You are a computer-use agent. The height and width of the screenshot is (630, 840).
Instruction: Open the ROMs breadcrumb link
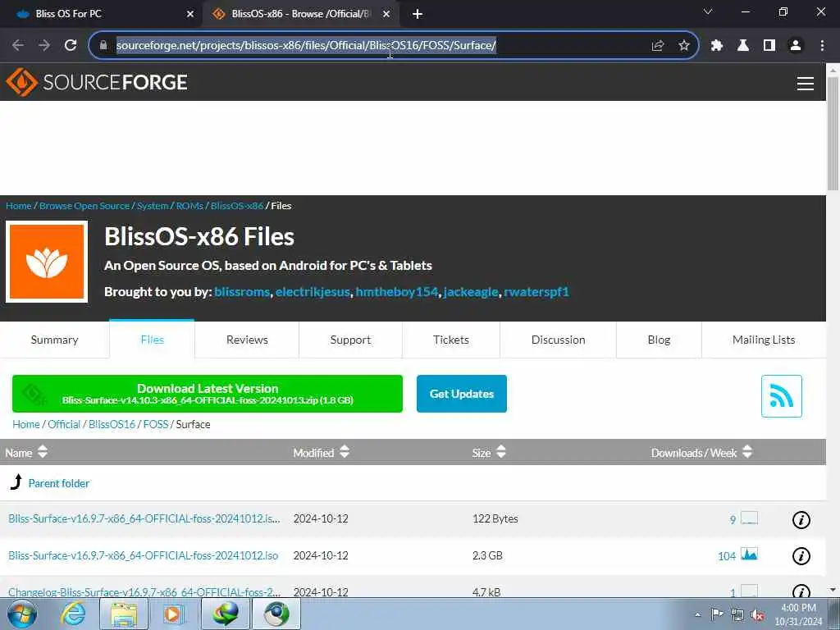coord(189,206)
